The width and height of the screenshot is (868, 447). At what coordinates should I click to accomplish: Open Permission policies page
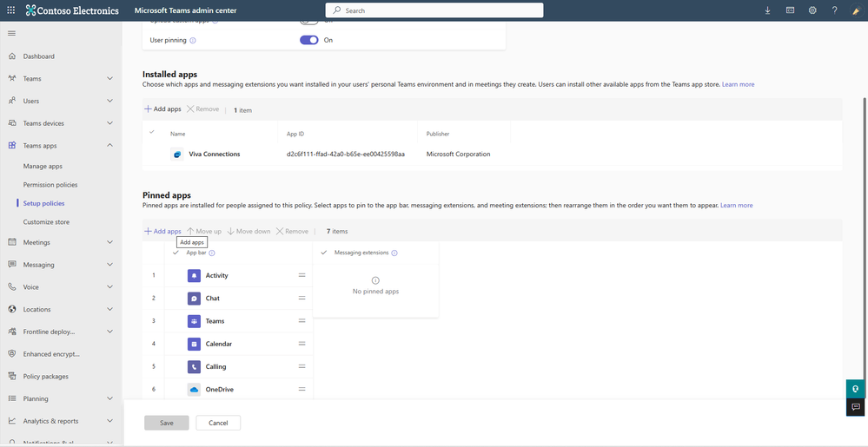click(50, 185)
